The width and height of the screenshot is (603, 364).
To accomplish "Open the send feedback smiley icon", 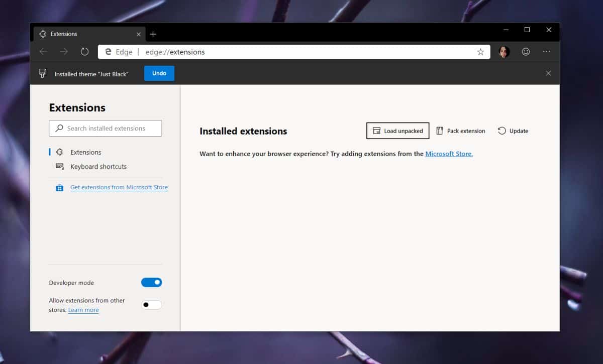I will [526, 52].
